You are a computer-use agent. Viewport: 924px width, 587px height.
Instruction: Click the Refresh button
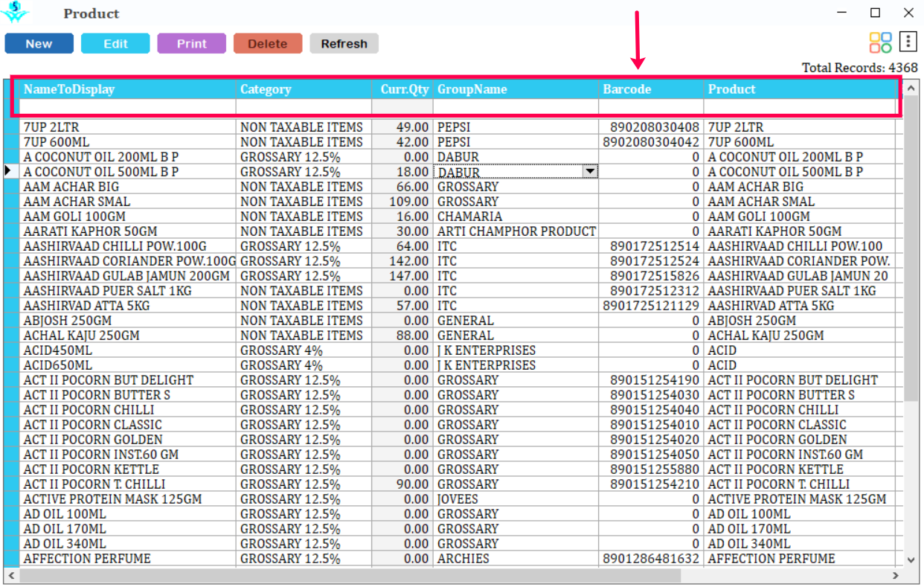click(344, 44)
